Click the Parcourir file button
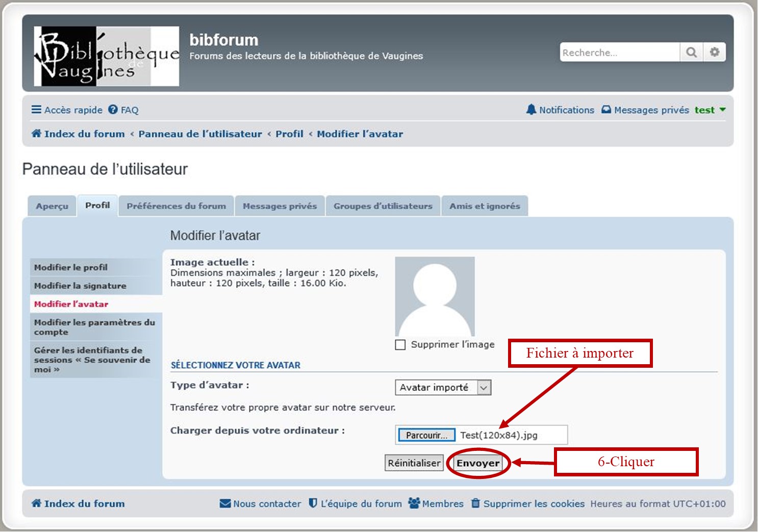 [426, 435]
